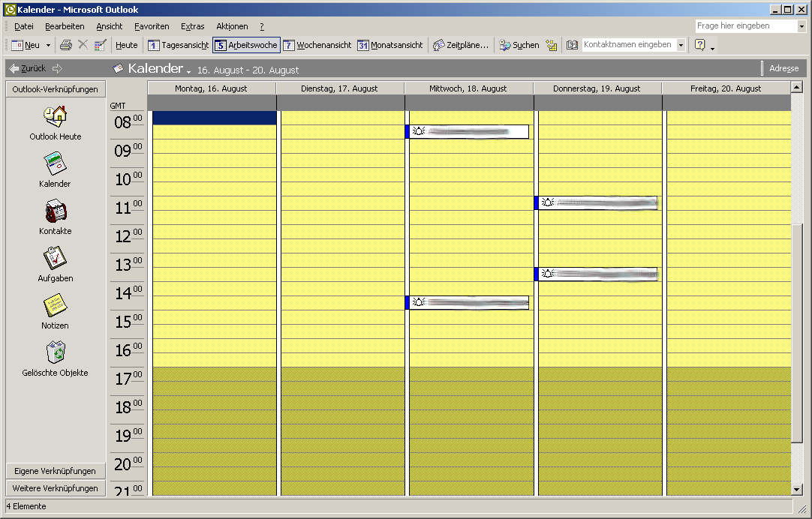
Task: Switch to Tagesansicht
Action: tap(178, 45)
